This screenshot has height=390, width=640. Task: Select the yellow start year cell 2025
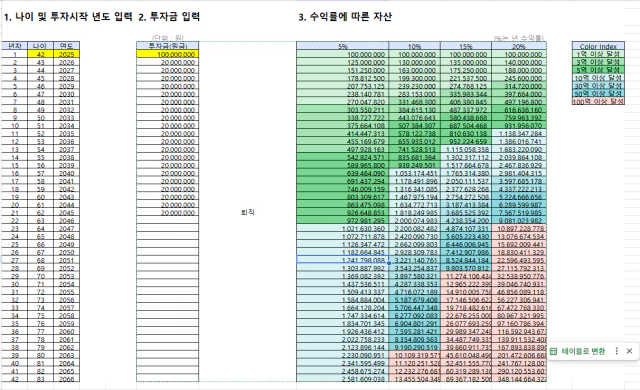pyautogui.click(x=67, y=54)
